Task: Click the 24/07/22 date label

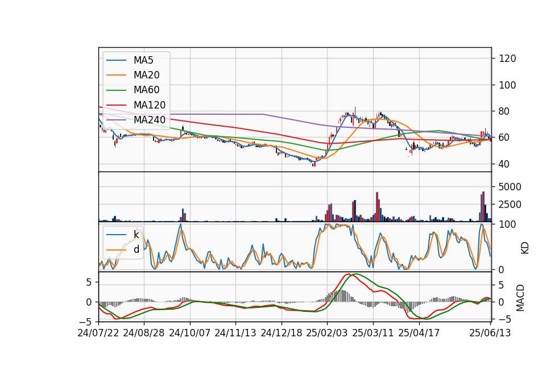Action: [x=98, y=333]
